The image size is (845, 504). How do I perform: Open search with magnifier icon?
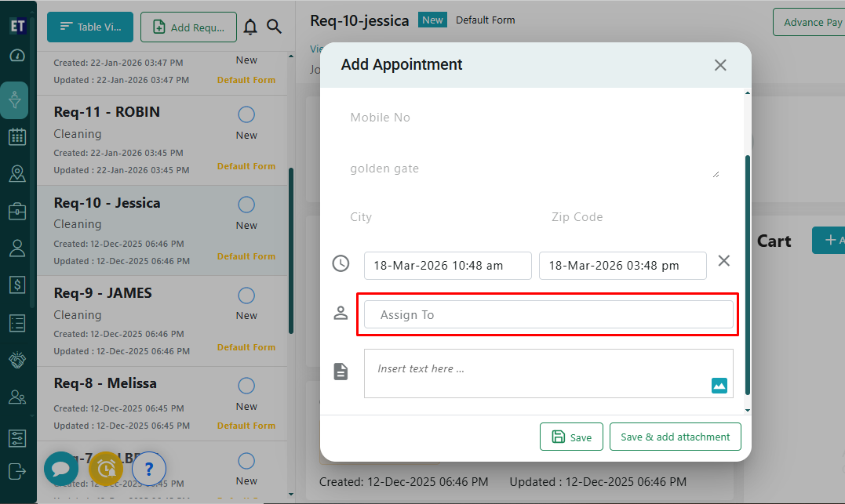click(x=274, y=27)
